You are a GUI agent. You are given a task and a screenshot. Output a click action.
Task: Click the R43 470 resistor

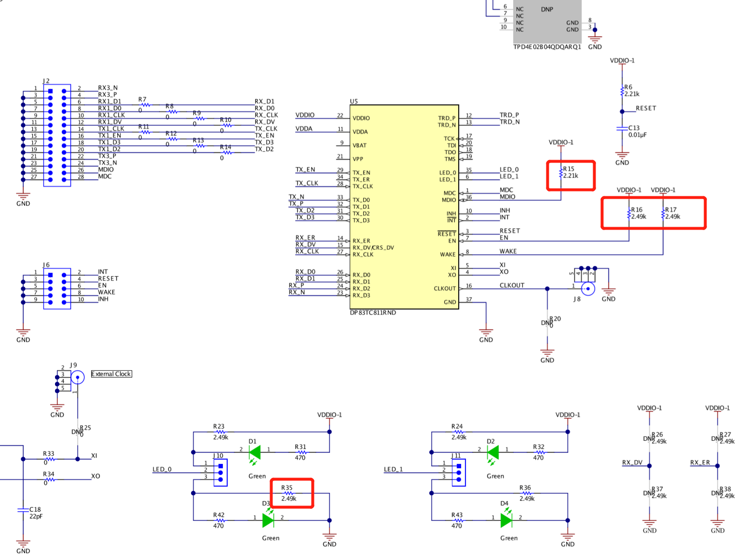(x=459, y=520)
